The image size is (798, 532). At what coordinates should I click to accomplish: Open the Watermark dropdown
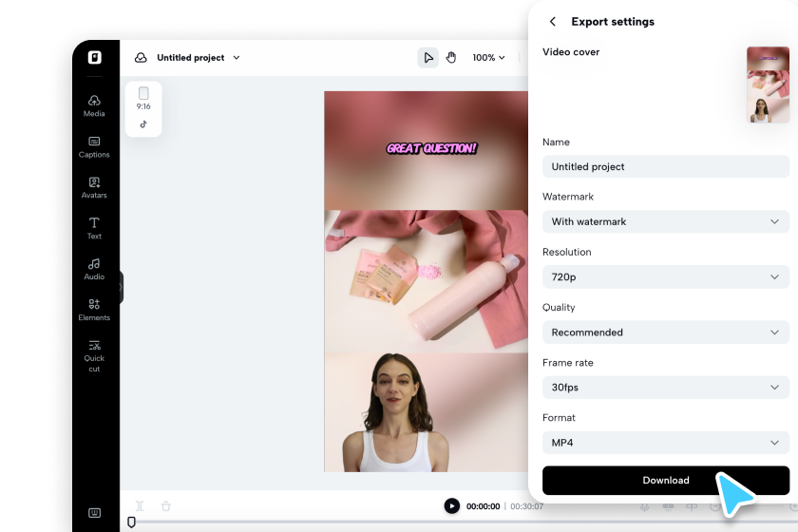pyautogui.click(x=666, y=221)
